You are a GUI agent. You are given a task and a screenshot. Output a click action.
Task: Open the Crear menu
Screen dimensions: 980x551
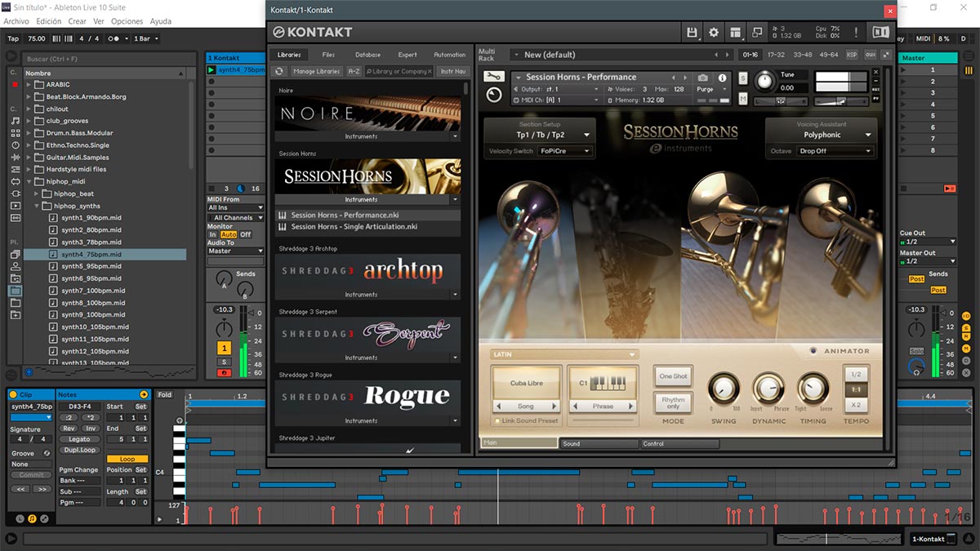pos(78,21)
